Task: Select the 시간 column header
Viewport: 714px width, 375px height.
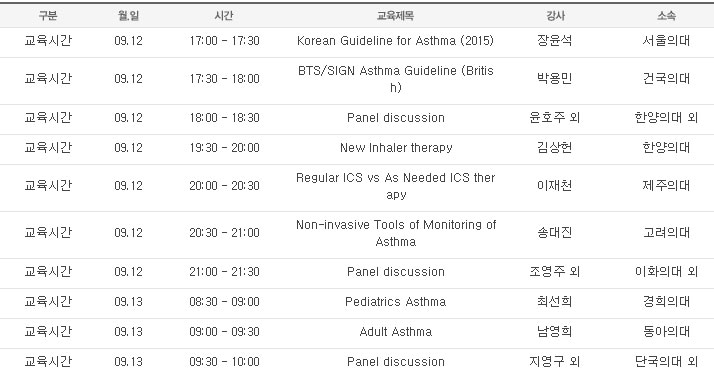Action: [224, 16]
